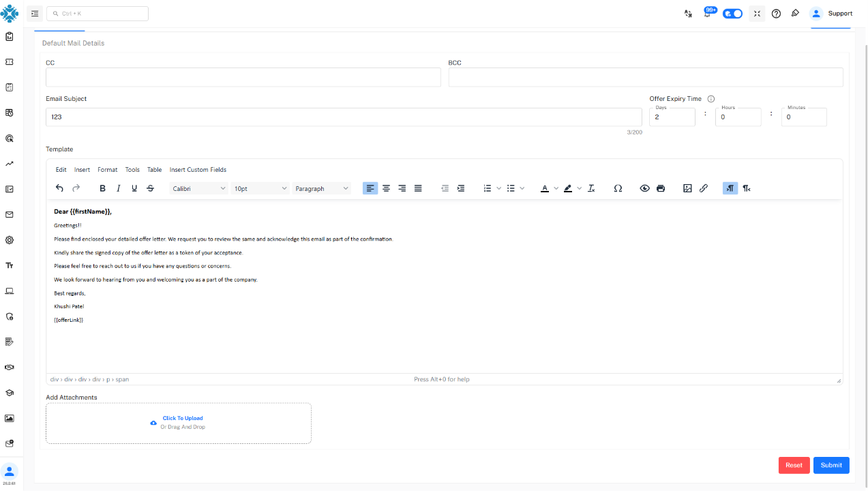Open the text color picker arrow
868x491 pixels.
pos(556,188)
